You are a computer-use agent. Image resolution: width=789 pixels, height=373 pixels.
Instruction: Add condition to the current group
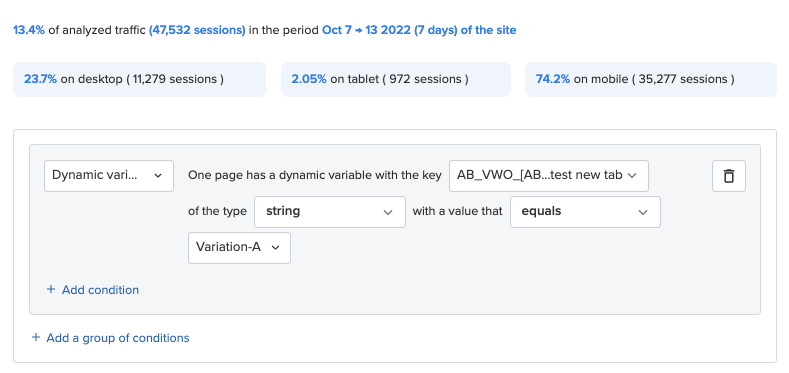[x=93, y=290]
